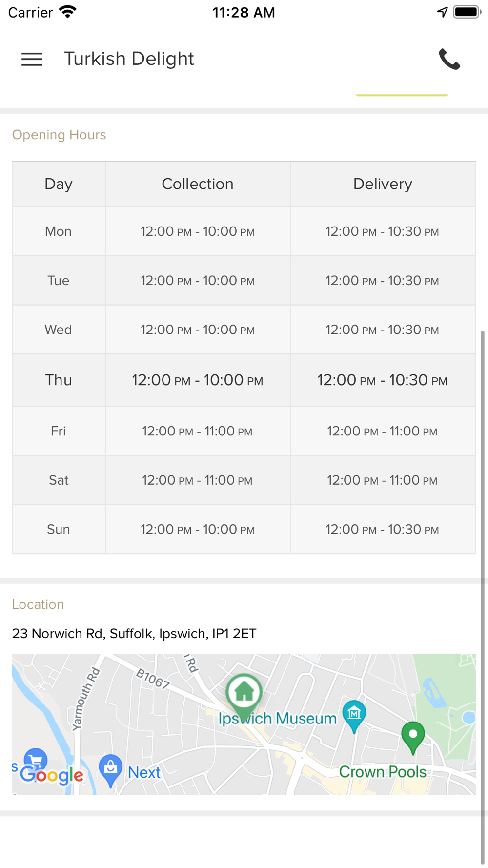Click the vertical scrollbar
488x868 pixels.
[x=483, y=598]
